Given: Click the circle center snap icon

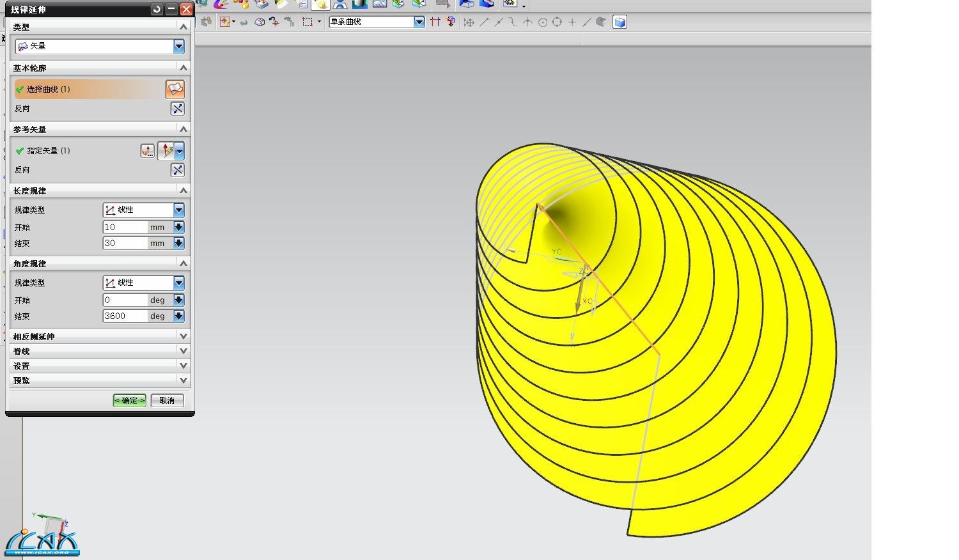Looking at the screenshot, I should click(x=542, y=22).
